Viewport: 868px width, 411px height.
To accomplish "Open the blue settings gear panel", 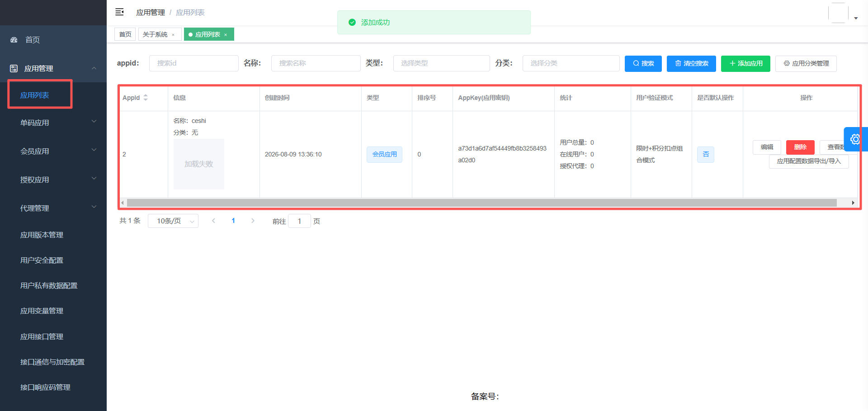I will (x=855, y=139).
